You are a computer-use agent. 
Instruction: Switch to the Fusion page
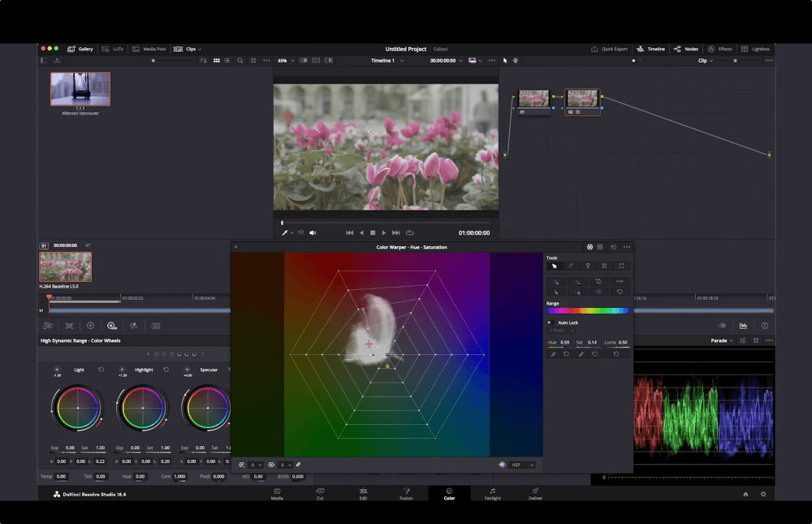point(406,494)
